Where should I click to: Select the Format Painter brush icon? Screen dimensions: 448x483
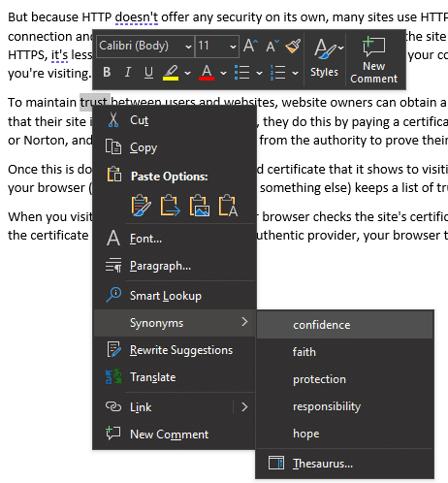[293, 46]
